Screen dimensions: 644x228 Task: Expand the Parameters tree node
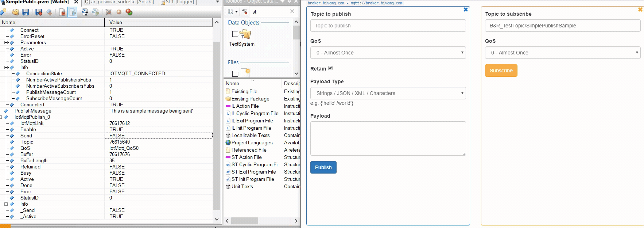pyautogui.click(x=6, y=42)
